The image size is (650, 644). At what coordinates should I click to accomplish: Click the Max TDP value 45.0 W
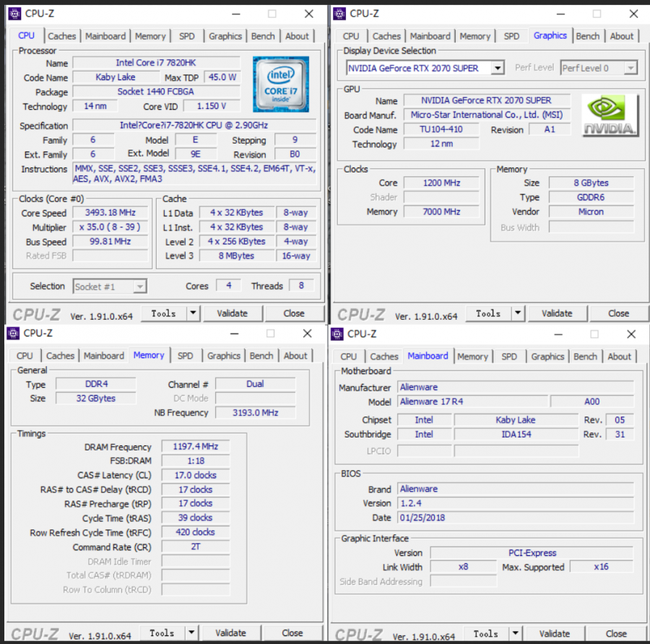(x=222, y=77)
